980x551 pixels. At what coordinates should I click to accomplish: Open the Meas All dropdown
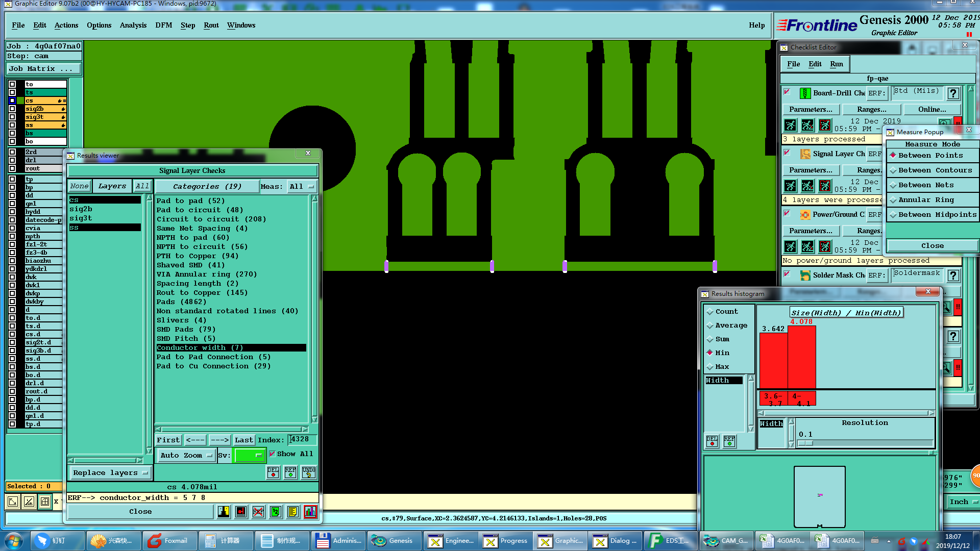[302, 187]
